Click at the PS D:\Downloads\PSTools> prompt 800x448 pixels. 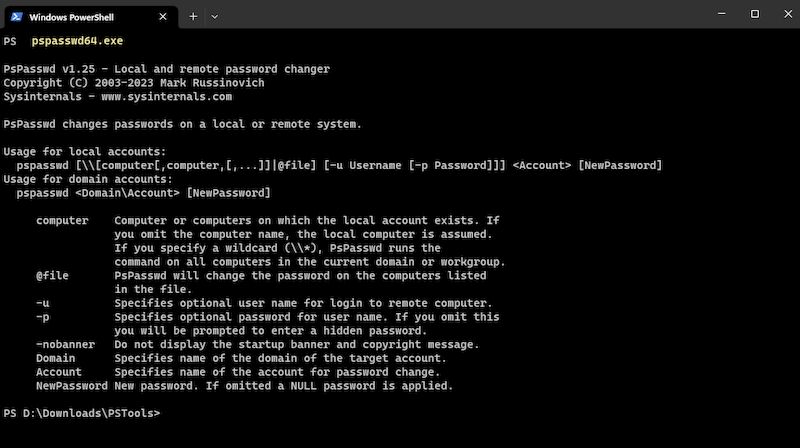point(81,413)
